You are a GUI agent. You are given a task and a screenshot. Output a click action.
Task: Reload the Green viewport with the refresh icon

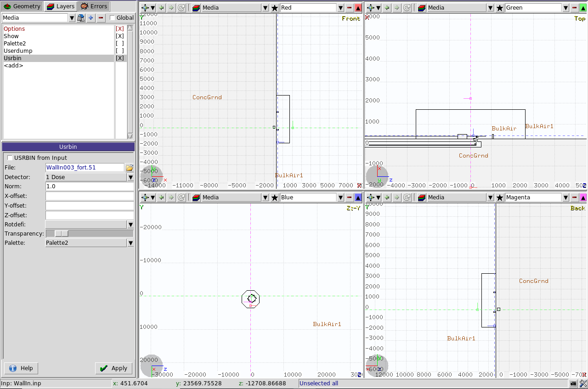407,8
